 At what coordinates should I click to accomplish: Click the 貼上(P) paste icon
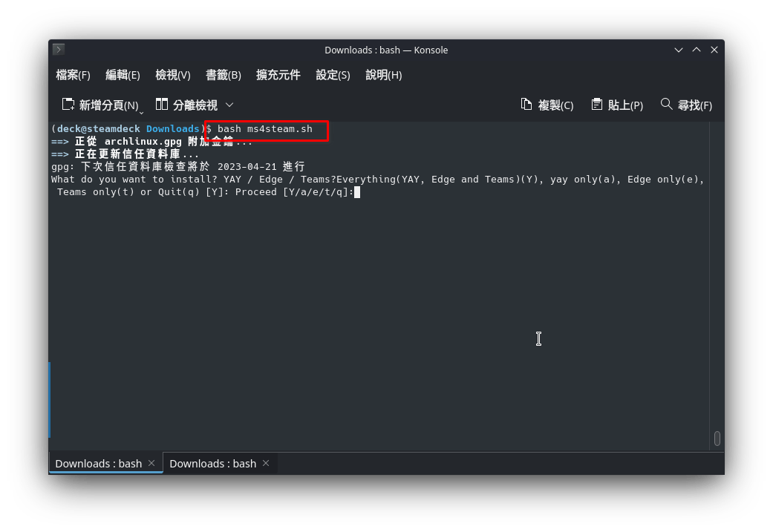tap(596, 105)
